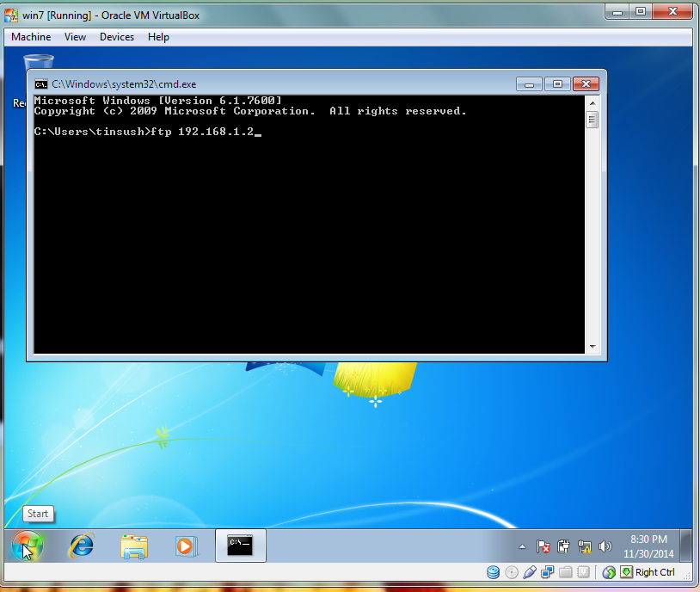700x592 pixels.
Task: Close the cmd.exe window
Action: pos(586,84)
